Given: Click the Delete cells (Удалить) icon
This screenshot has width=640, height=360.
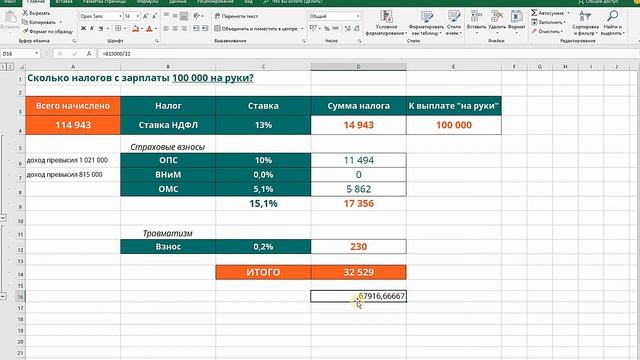Looking at the screenshot, I should point(497,17).
